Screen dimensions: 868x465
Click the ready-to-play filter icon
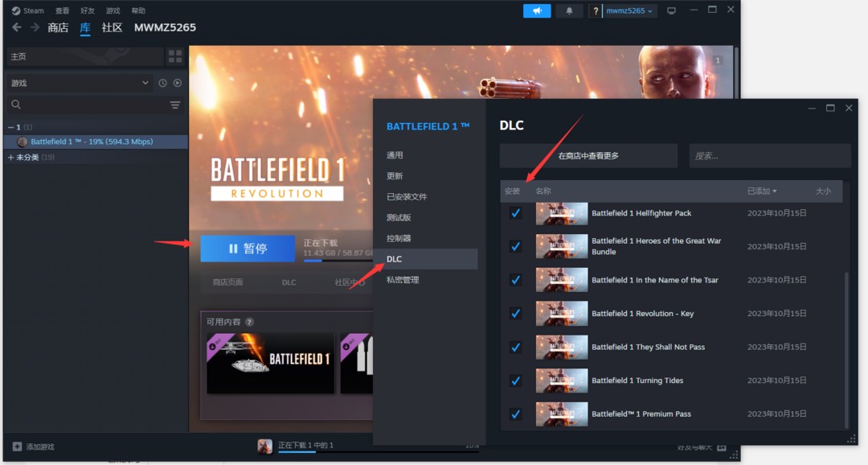(177, 83)
